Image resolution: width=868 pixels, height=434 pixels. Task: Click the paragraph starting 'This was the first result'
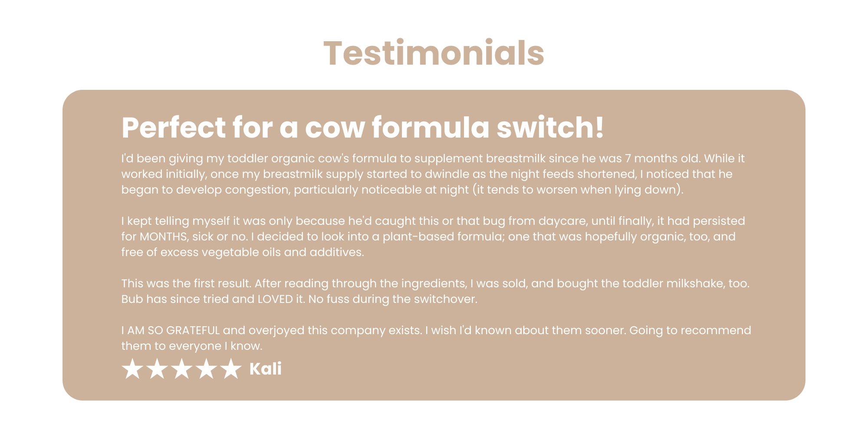pos(435,291)
